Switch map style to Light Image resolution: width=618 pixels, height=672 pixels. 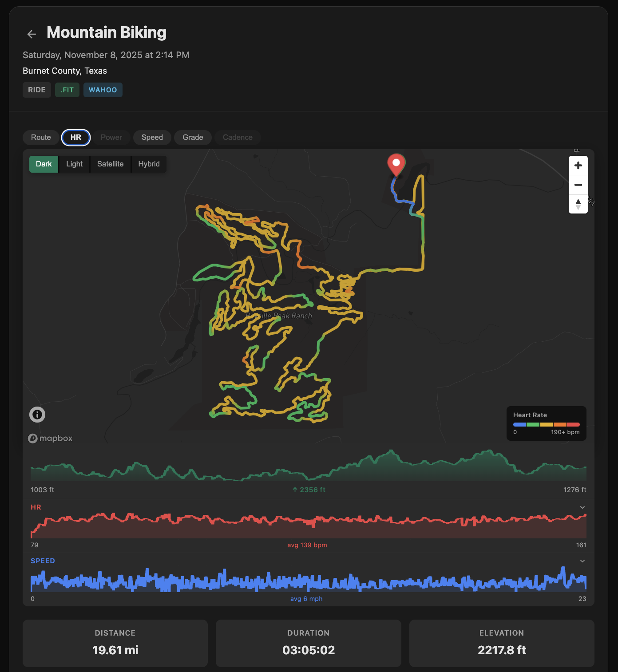74,164
